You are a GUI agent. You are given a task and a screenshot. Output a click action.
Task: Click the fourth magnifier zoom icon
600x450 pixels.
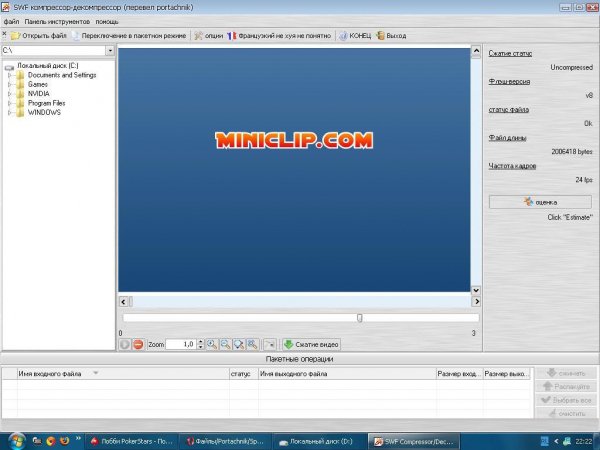point(252,344)
